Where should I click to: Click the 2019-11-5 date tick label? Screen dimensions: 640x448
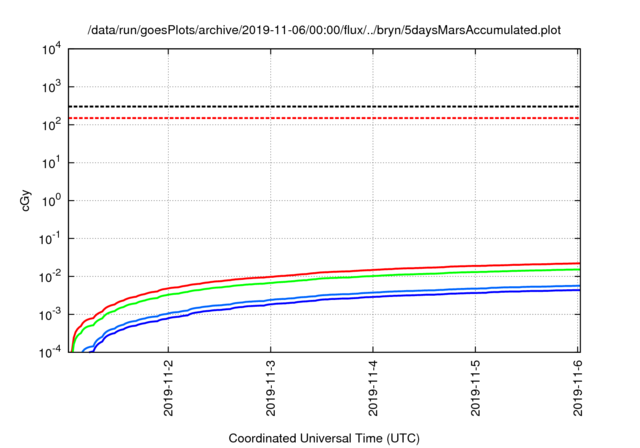pos(476,388)
